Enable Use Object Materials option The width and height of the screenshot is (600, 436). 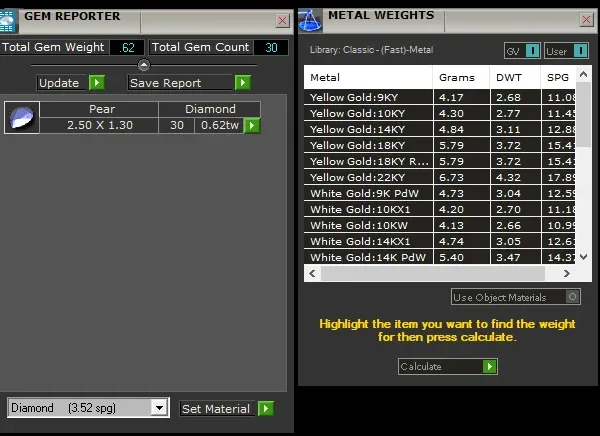(x=572, y=297)
